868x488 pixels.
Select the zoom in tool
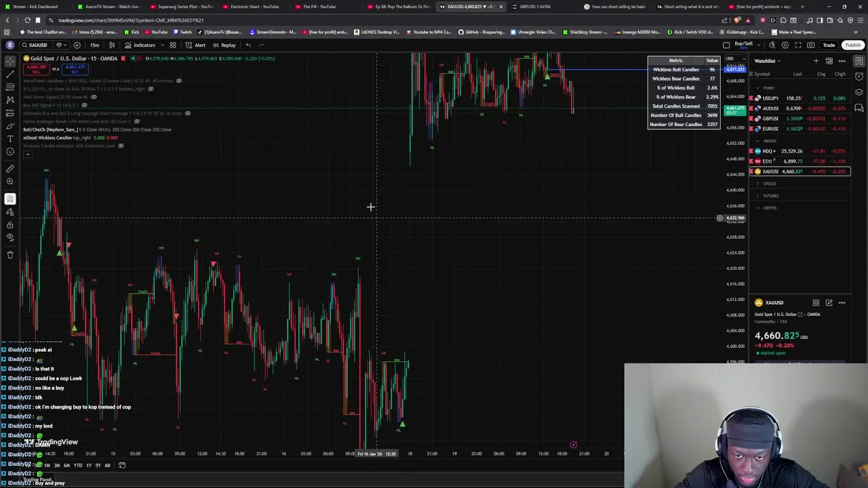pos(10,182)
